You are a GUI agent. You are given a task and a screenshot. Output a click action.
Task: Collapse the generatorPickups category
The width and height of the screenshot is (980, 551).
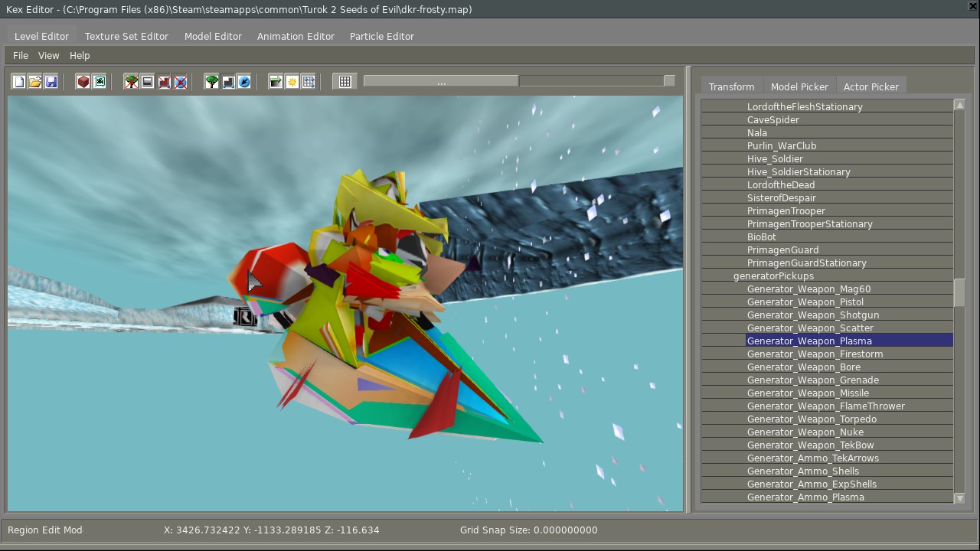(773, 276)
